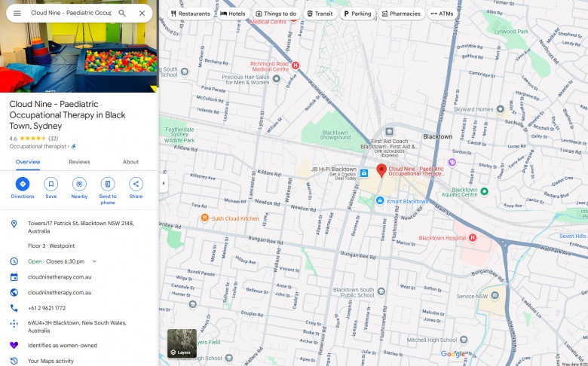The width and height of the screenshot is (588, 366).
Task: Select Blacktown South Public School marker
Action: pyautogui.click(x=381, y=291)
